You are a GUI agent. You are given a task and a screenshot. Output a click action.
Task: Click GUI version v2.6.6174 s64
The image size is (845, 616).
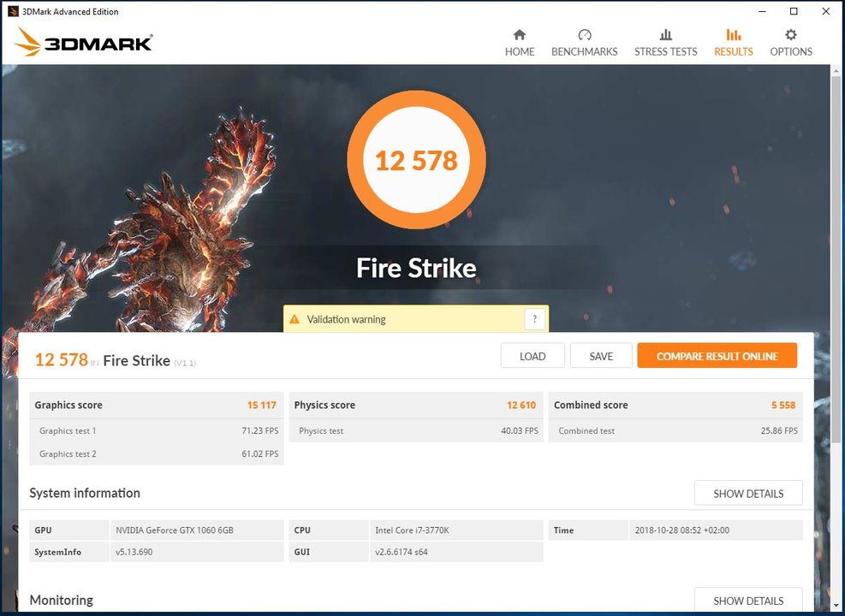tap(402, 552)
